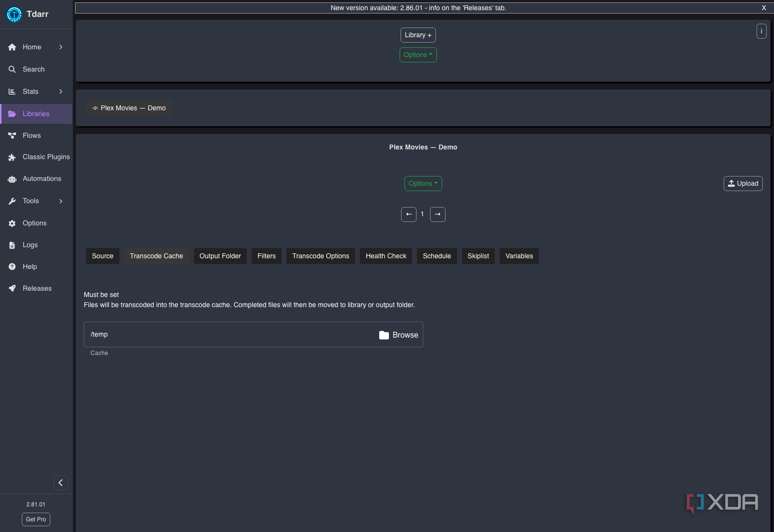This screenshot has width=774, height=532.
Task: Collapse the sidebar with the arrow
Action: 60,482
